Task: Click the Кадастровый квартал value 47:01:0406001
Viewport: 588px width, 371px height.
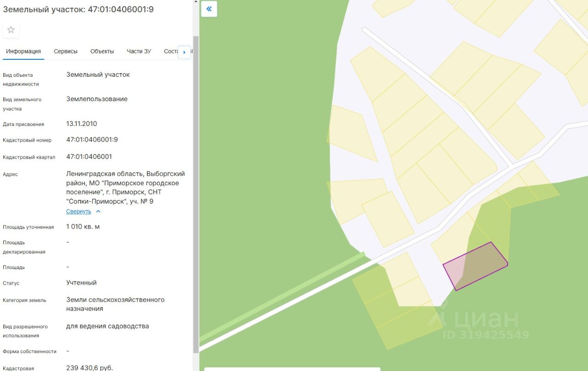Action: [x=89, y=157]
